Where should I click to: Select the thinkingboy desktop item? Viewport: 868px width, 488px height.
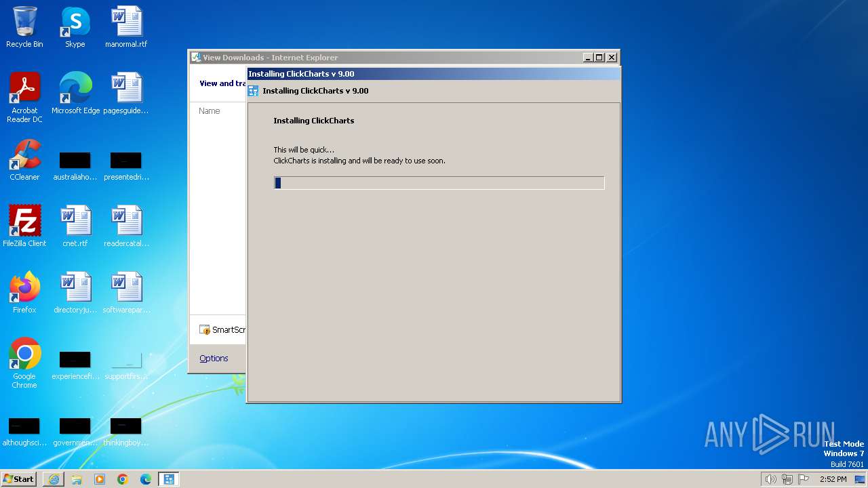pos(126,432)
